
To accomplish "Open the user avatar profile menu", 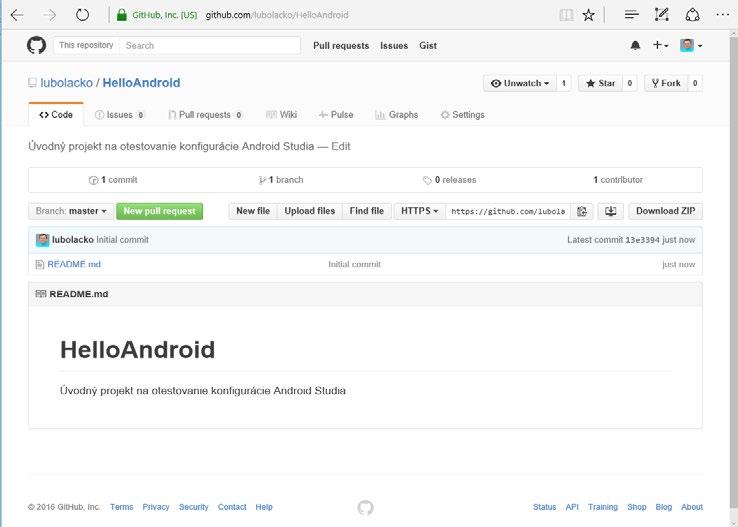I will point(691,46).
